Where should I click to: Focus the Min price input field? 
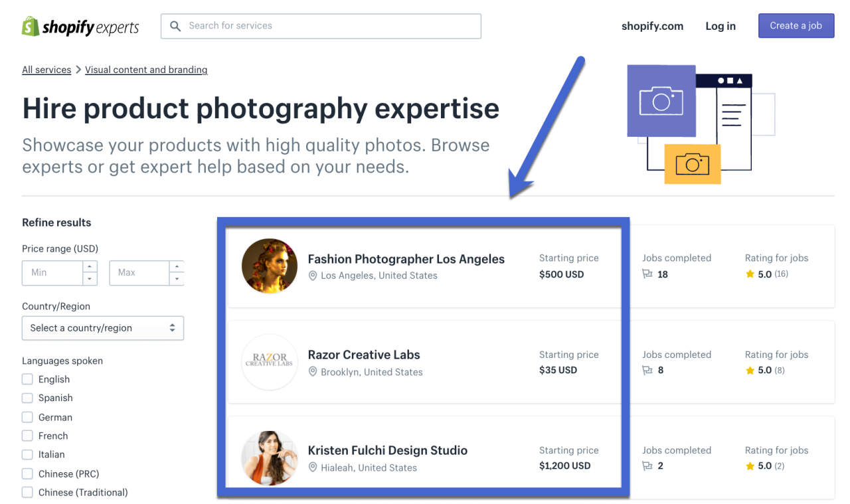click(52, 273)
